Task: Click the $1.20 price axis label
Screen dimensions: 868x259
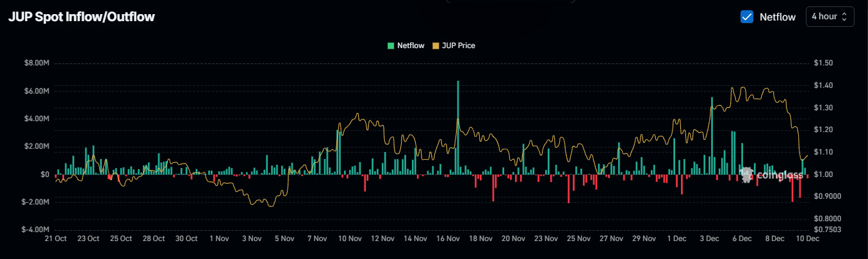Action: 823,129
